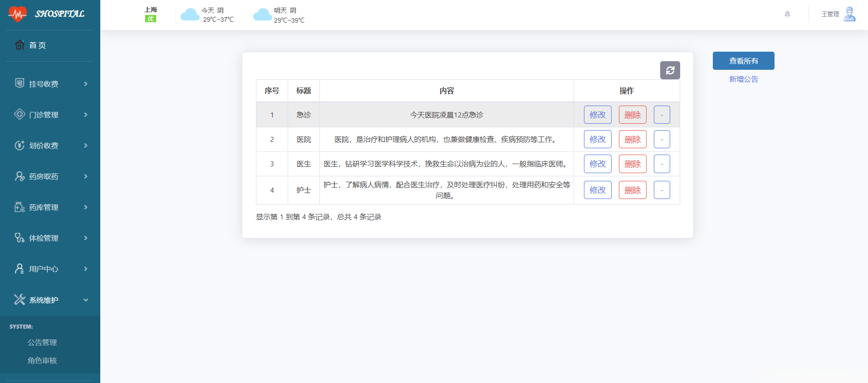Open the 公告管理 submenu item
This screenshot has height=383, width=868.
42,343
